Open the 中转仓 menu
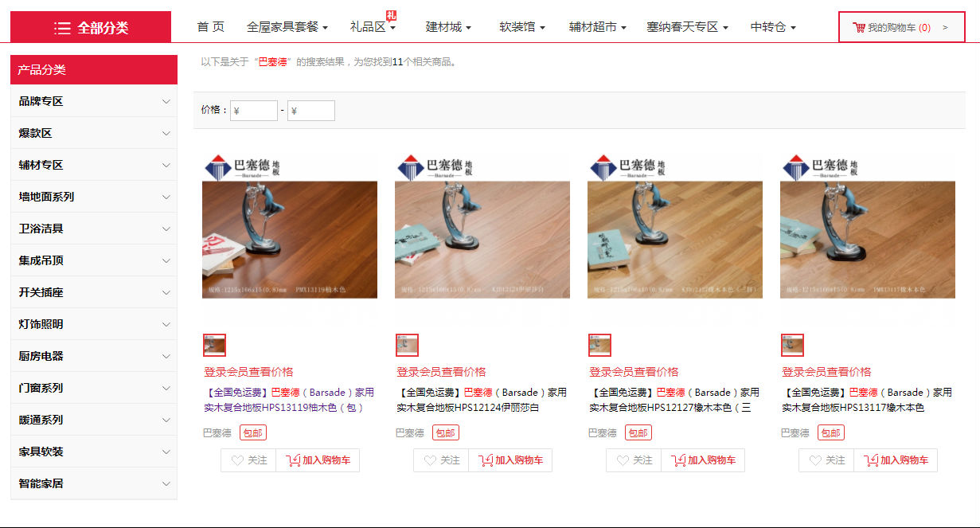The image size is (980, 528). coord(773,27)
